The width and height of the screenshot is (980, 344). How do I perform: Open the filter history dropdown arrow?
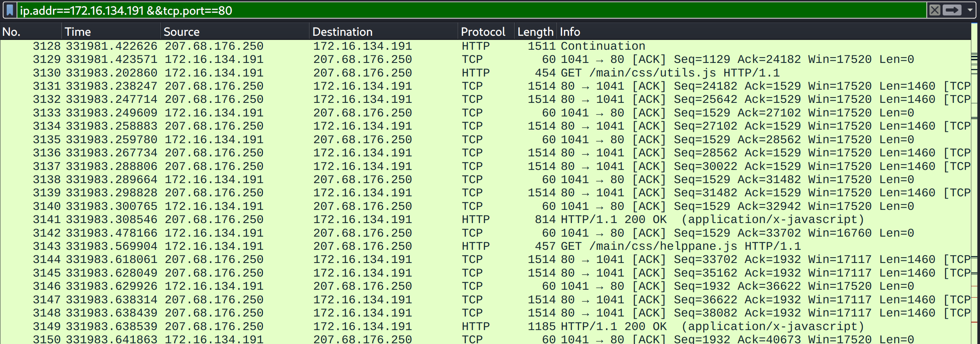coord(970,10)
